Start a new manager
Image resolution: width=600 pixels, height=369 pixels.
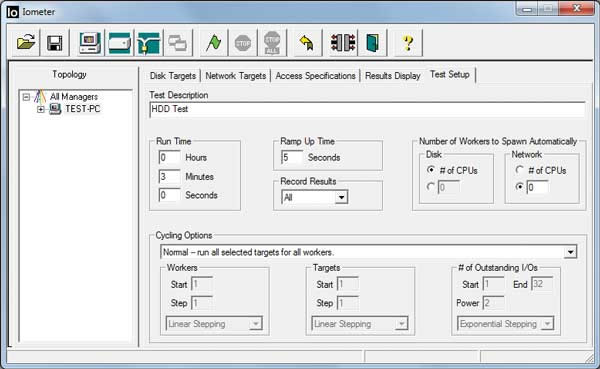(x=90, y=42)
